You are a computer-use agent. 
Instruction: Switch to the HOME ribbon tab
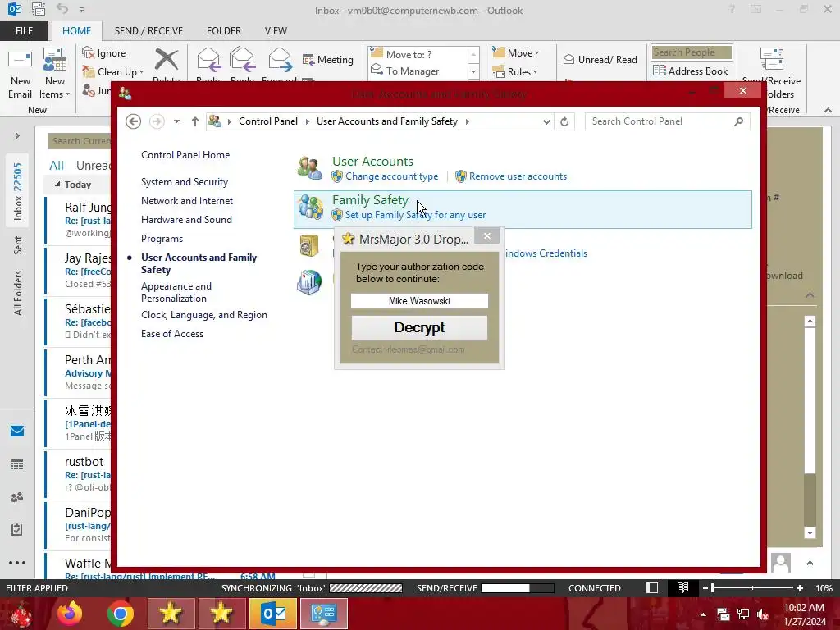76,31
